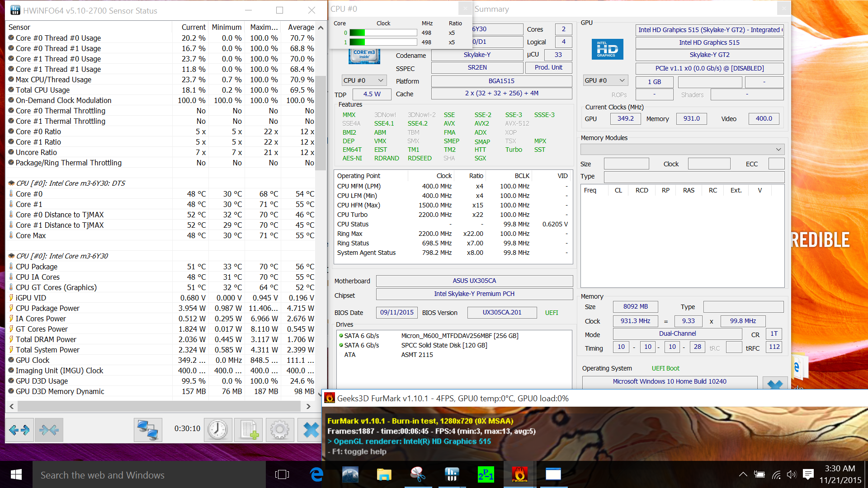
Task: Click the Sensor column header
Action: (x=19, y=27)
